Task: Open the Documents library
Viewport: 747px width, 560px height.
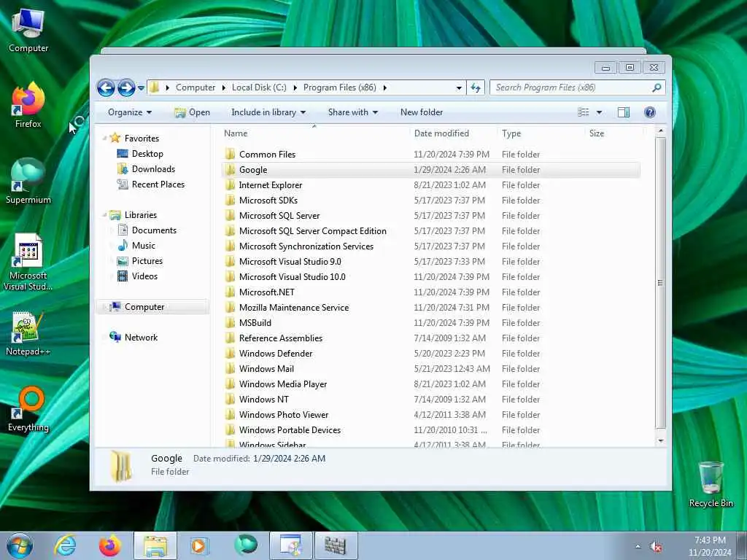Action: point(147,230)
